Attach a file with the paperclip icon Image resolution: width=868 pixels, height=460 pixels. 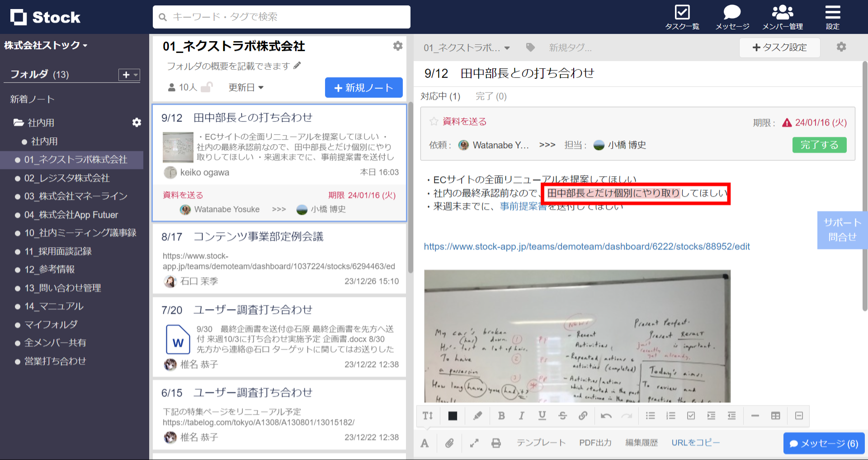coord(450,443)
